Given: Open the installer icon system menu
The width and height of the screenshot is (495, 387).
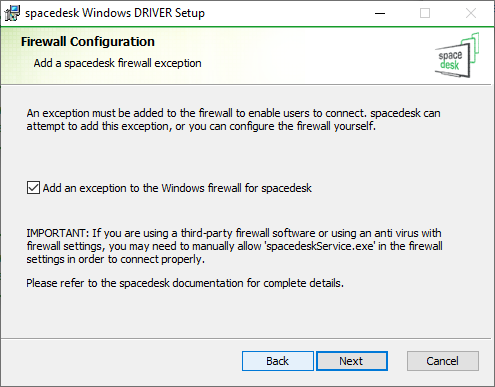Looking at the screenshot, I should pyautogui.click(x=12, y=13).
